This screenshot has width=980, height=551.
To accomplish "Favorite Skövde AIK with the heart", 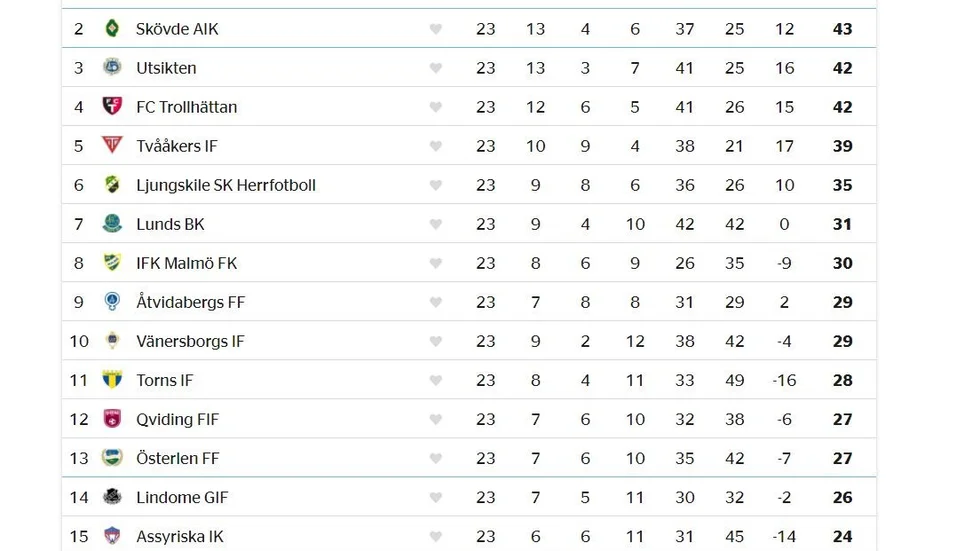I will (x=436, y=29).
